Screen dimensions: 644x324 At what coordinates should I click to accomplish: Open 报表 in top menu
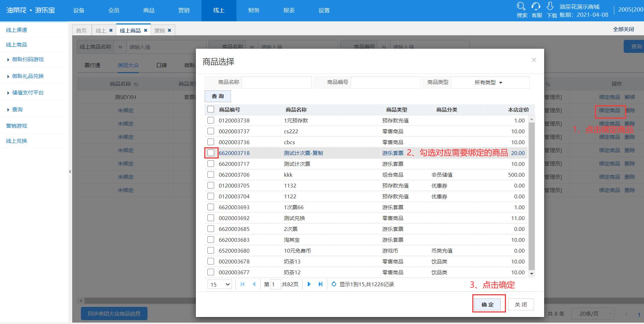[289, 10]
